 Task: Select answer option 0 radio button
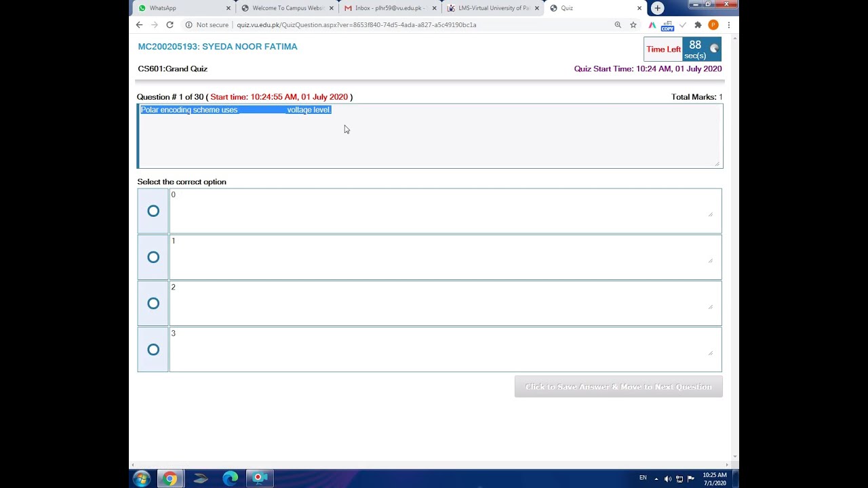(x=153, y=211)
